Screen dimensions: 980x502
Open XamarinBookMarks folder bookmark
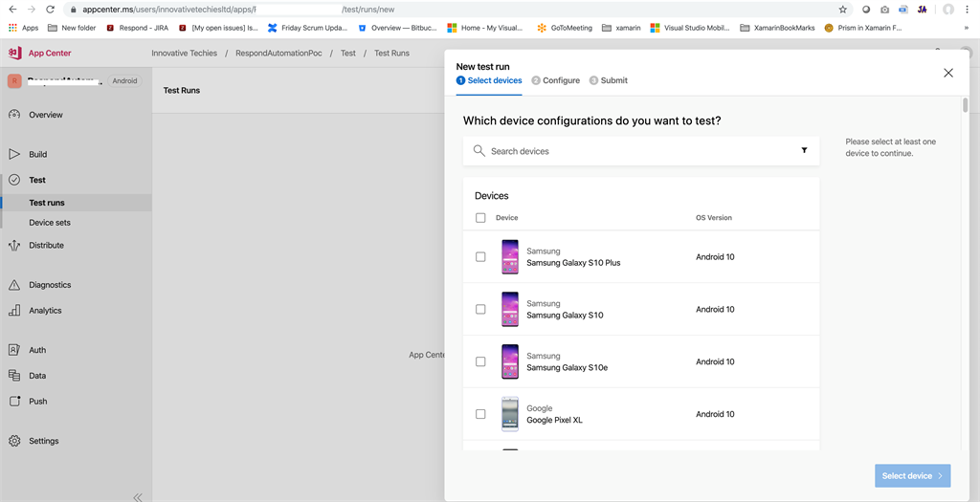coord(777,28)
